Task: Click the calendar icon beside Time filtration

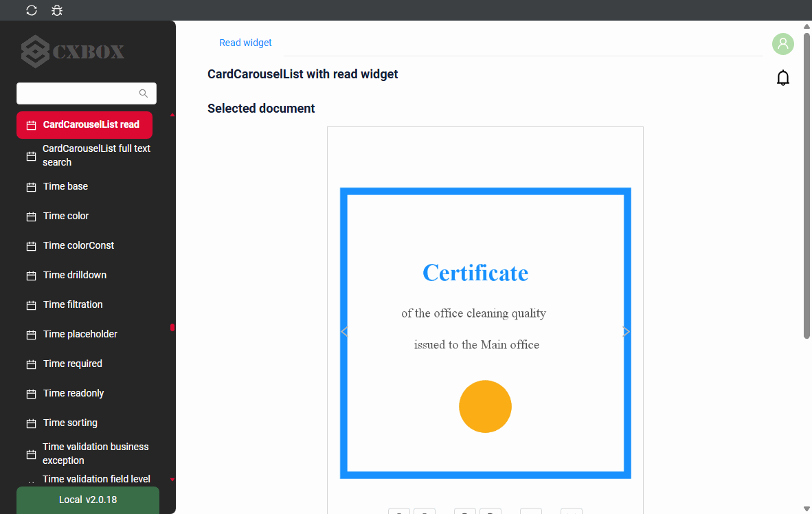Action: pyautogui.click(x=31, y=305)
